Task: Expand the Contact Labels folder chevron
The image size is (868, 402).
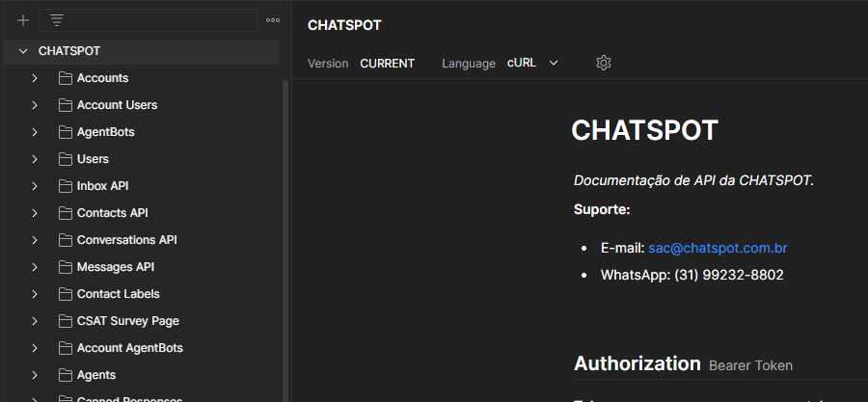Action: (35, 294)
